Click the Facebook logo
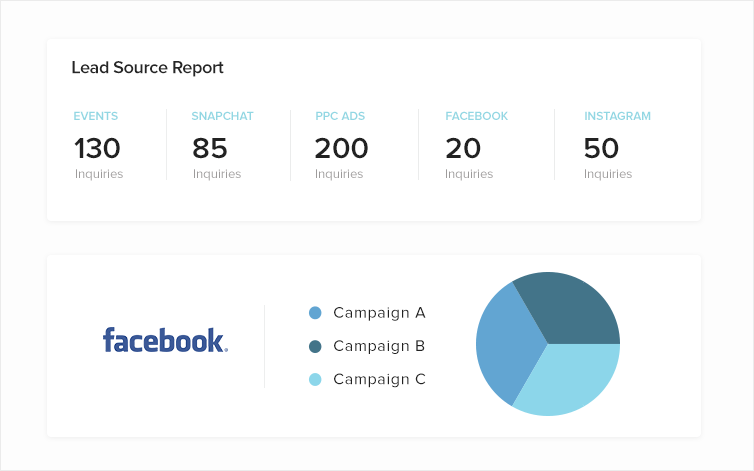The width and height of the screenshot is (754, 471). (165, 340)
